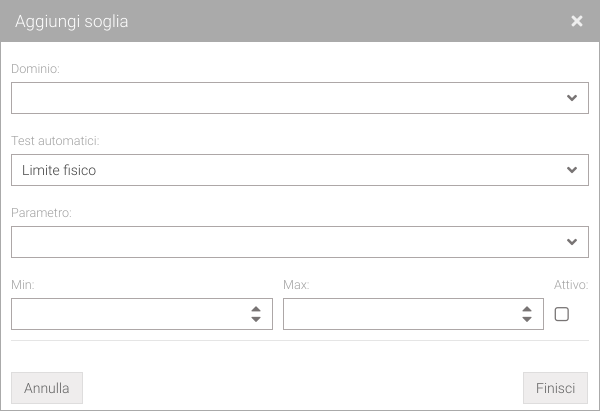Screen dimensions: 600x411
Task: Enable the Attivo checkbox
Action: point(562,314)
